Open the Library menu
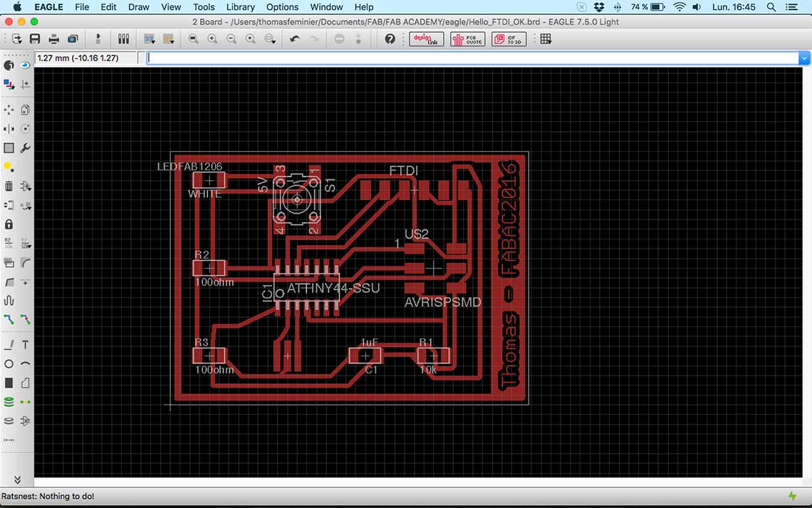812x508 pixels. 240,7
